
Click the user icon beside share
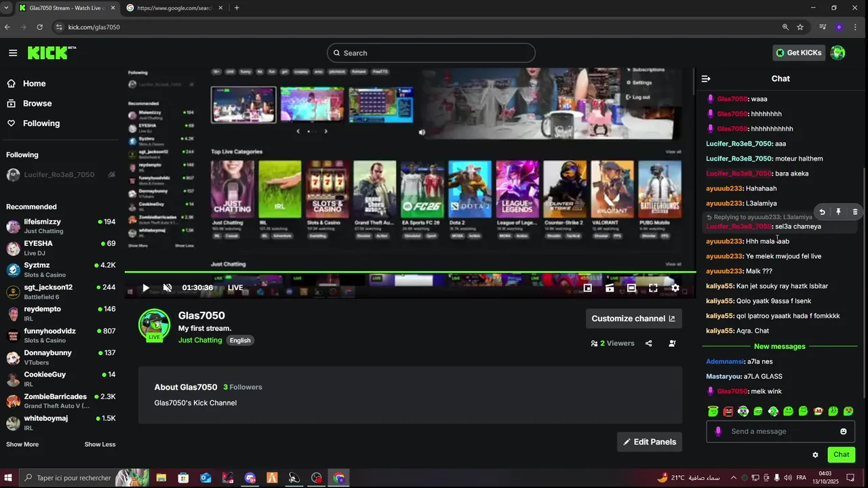(672, 344)
